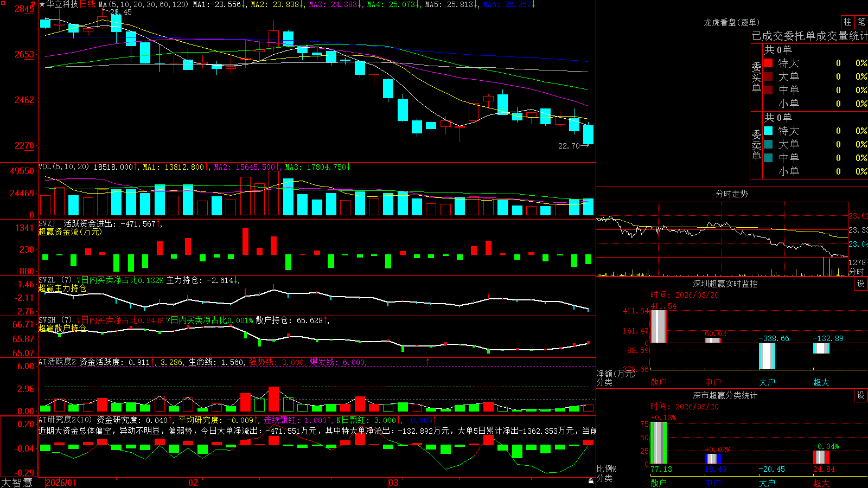Screen dimensions: 868x488
Task: Open 设 settings for 深市超赢分类统计
Action: [861, 395]
